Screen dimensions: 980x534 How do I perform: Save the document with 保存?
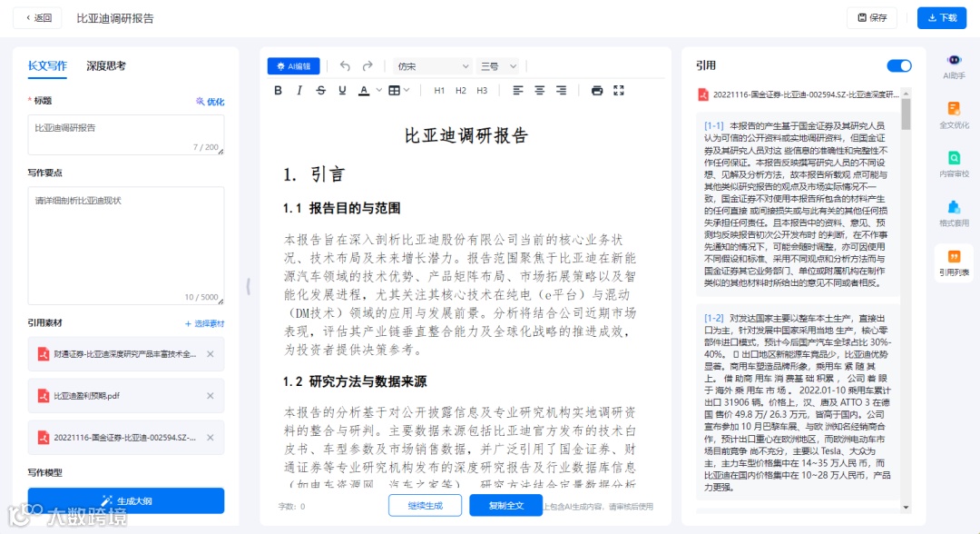pyautogui.click(x=872, y=18)
